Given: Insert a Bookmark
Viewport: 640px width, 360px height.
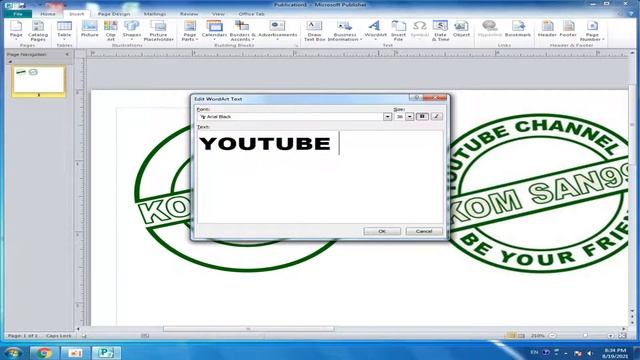Looking at the screenshot, I should tap(518, 29).
